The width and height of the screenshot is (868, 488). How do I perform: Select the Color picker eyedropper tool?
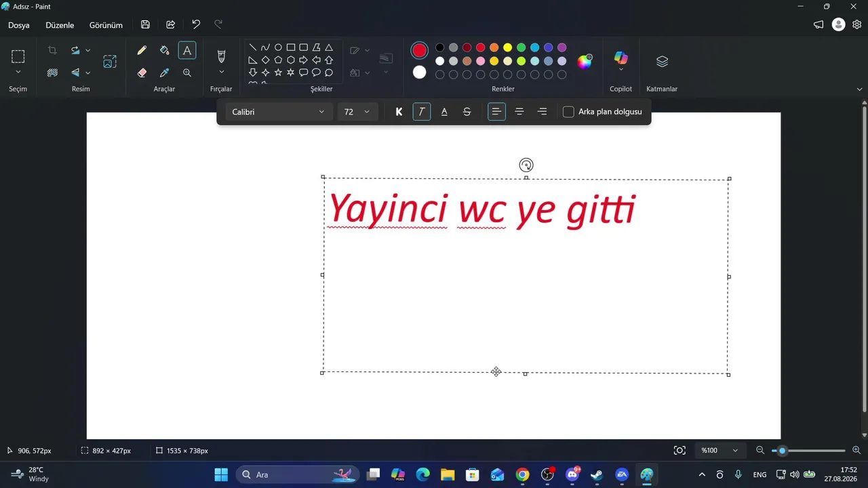coord(164,73)
